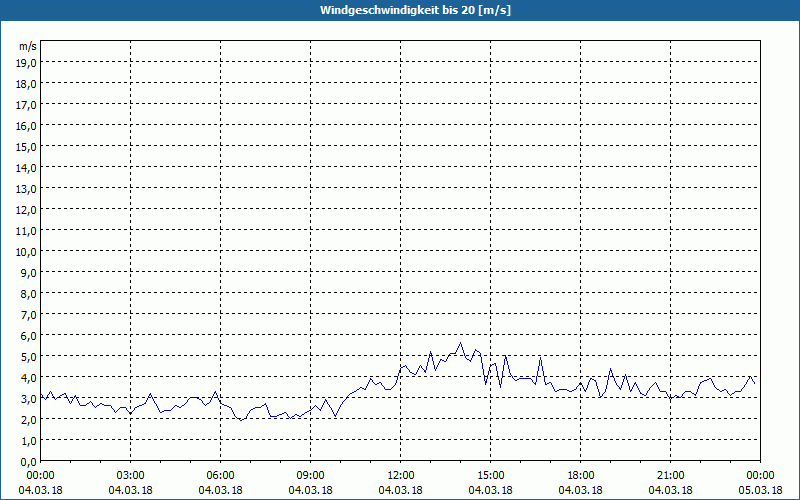Click the chart title Windgeschwindigkeit bis 20 [m/s]
This screenshot has height=500, width=800.
click(415, 10)
